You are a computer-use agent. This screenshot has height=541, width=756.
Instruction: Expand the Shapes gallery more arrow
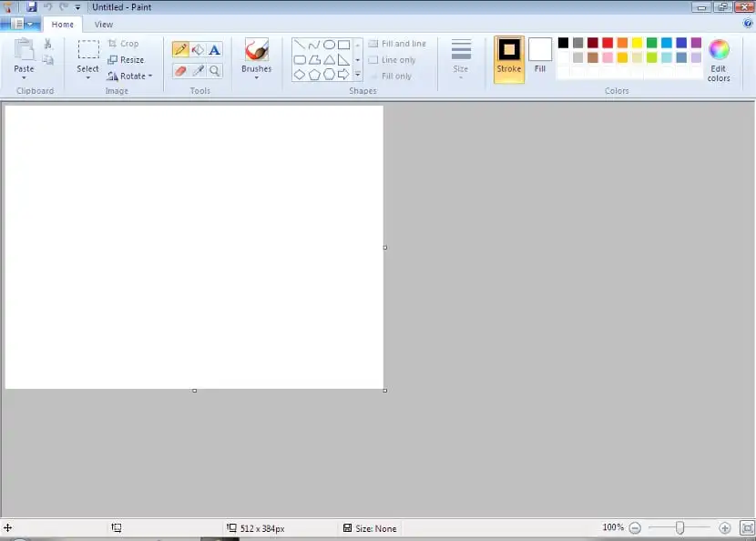pos(358,75)
